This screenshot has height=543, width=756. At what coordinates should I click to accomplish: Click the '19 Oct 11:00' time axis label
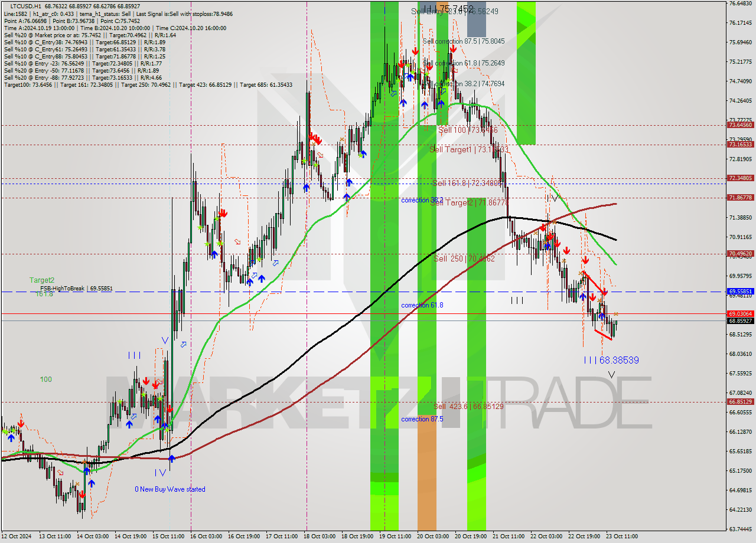pos(395,537)
